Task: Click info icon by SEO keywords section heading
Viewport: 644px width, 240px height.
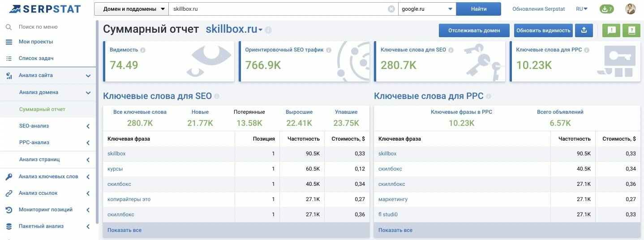Action: (x=217, y=96)
